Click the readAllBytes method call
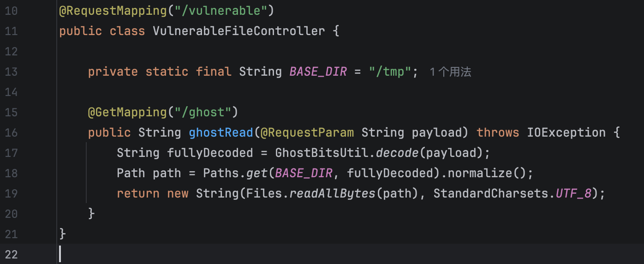This screenshot has height=264, width=644. pyautogui.click(x=332, y=193)
